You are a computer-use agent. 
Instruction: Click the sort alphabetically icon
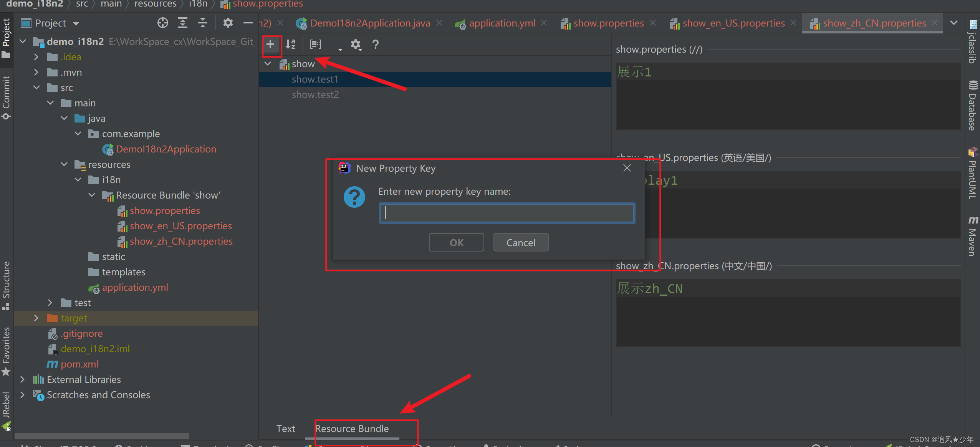[291, 45]
